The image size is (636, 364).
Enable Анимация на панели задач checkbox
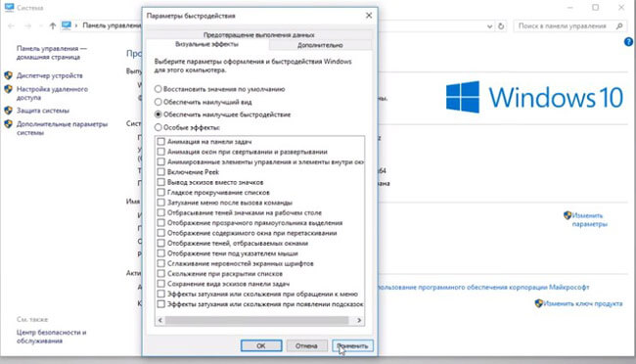point(161,142)
